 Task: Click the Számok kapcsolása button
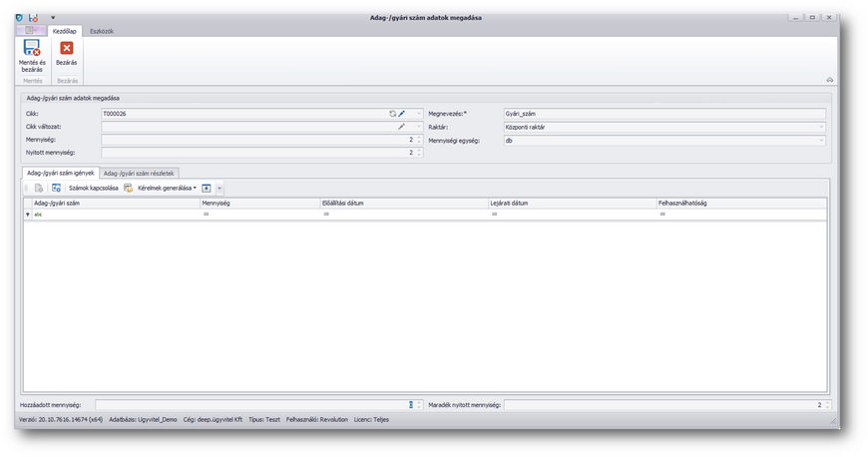(94, 188)
